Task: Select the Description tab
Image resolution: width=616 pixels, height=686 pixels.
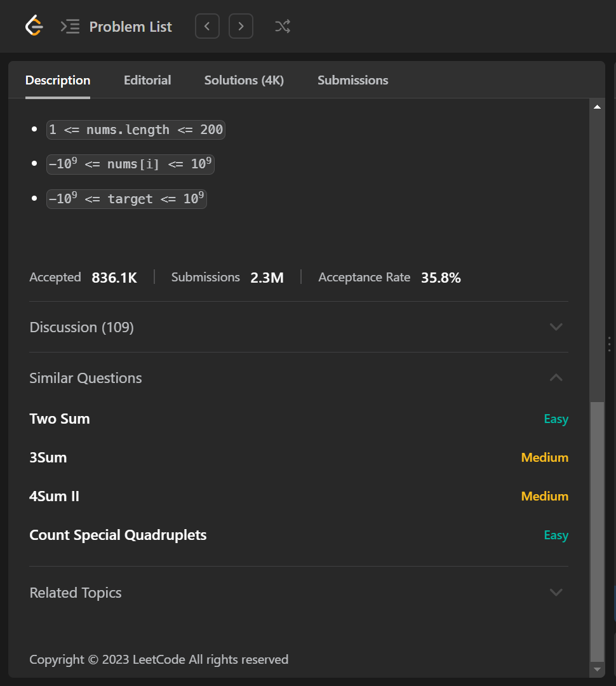Action: coord(58,80)
